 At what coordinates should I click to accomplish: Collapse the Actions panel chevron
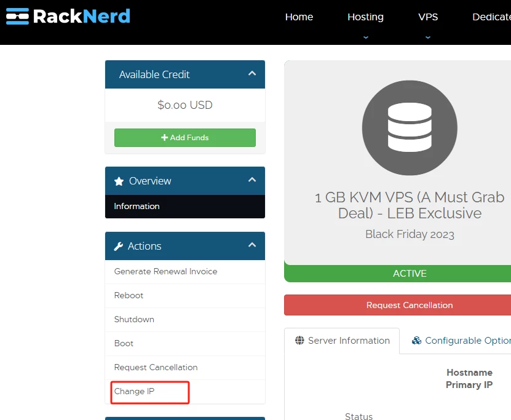pos(252,245)
